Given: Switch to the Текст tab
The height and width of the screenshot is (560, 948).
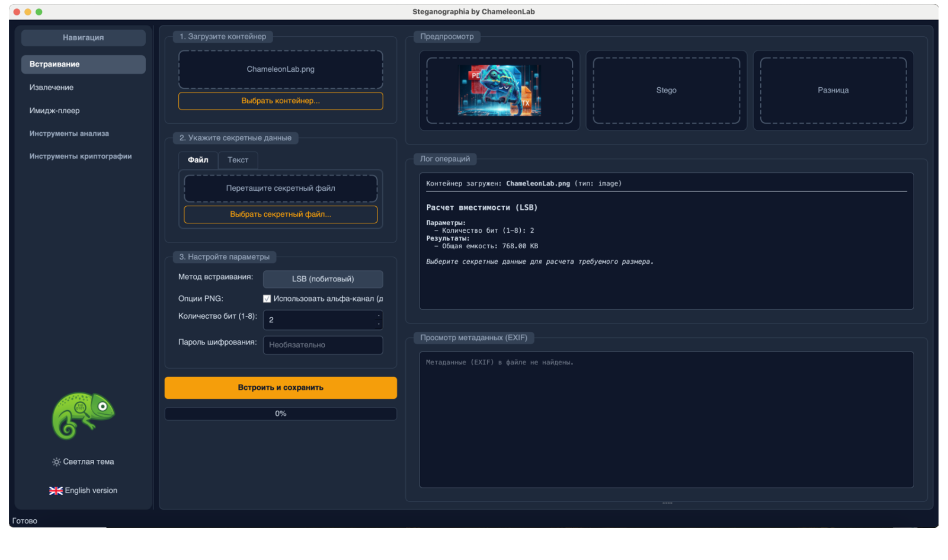Looking at the screenshot, I should [238, 160].
